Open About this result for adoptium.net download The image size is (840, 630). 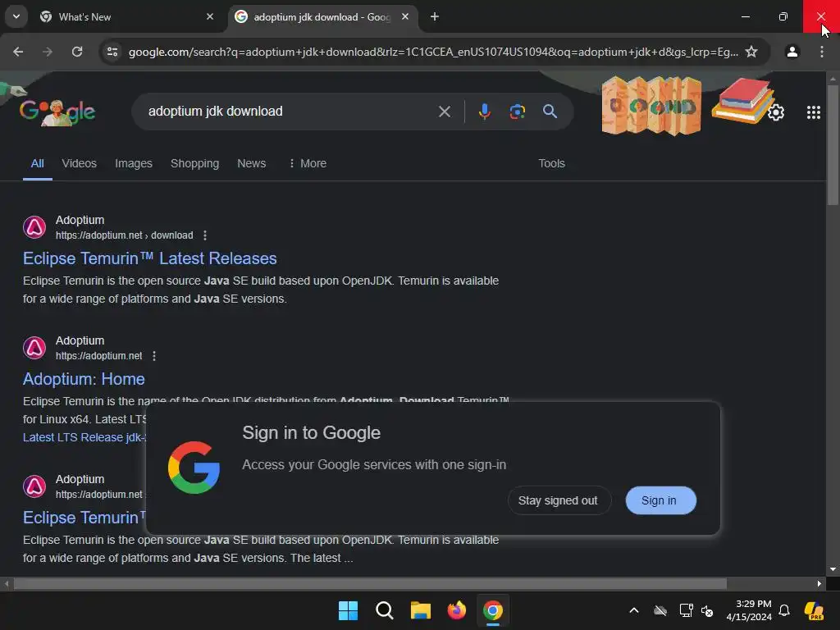(x=204, y=235)
